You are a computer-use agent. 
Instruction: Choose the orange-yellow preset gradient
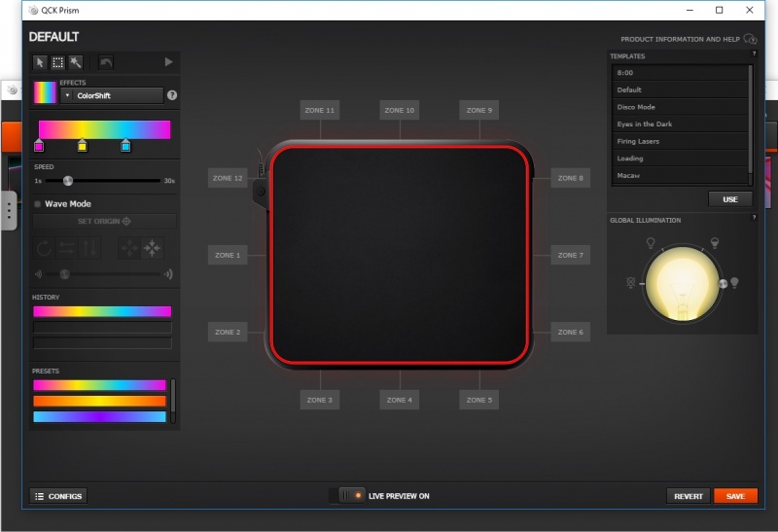pyautogui.click(x=100, y=401)
